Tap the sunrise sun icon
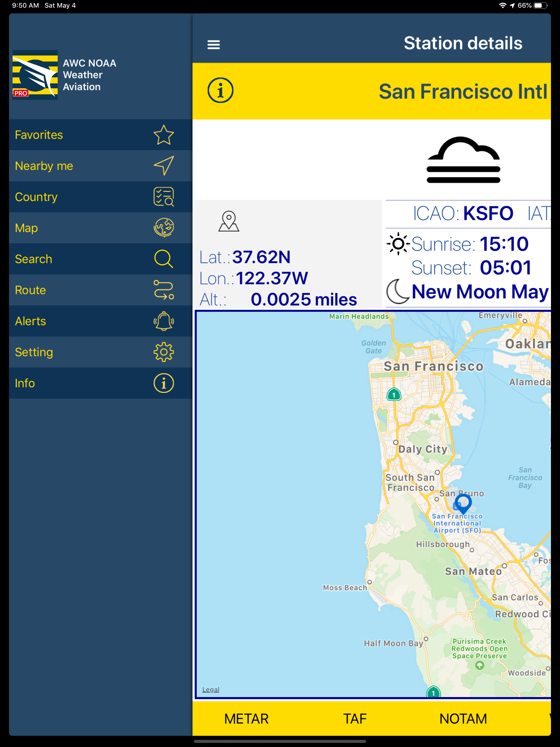Viewport: 560px width, 747px height. point(398,243)
